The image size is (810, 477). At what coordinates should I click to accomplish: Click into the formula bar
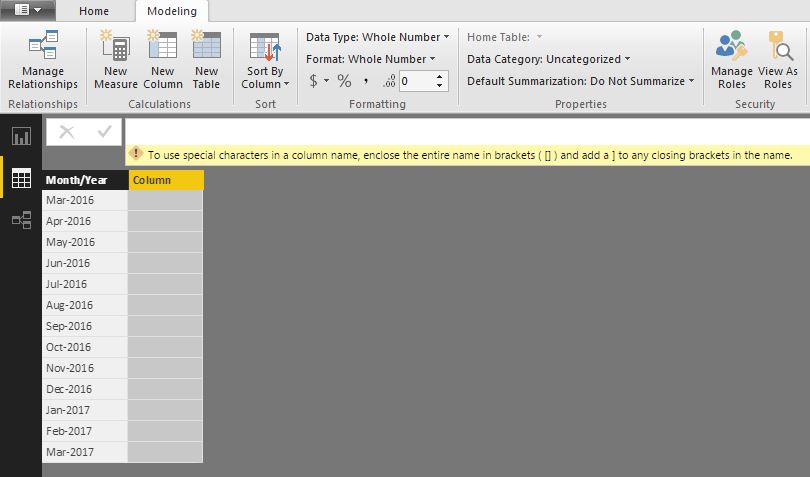pos(467,131)
